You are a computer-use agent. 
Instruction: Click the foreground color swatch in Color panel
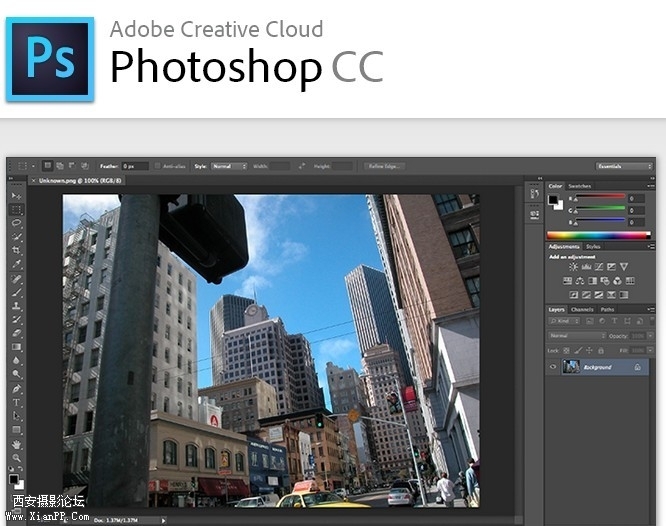click(553, 200)
